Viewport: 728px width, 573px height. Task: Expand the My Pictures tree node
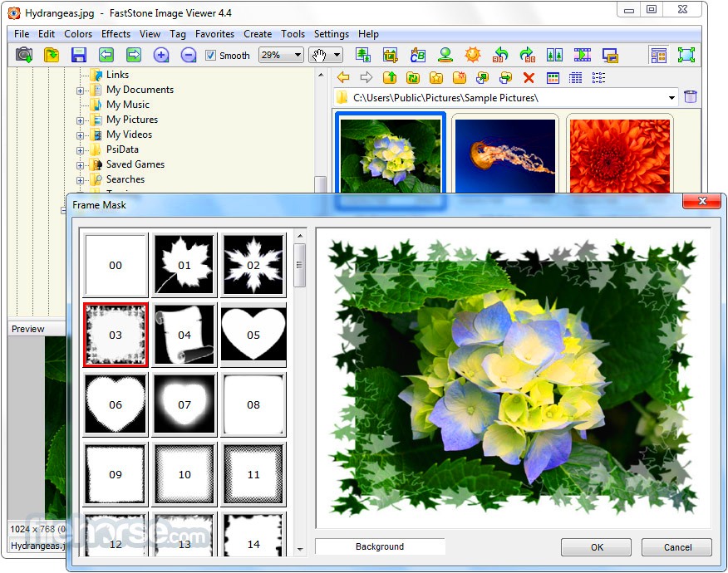(x=80, y=120)
